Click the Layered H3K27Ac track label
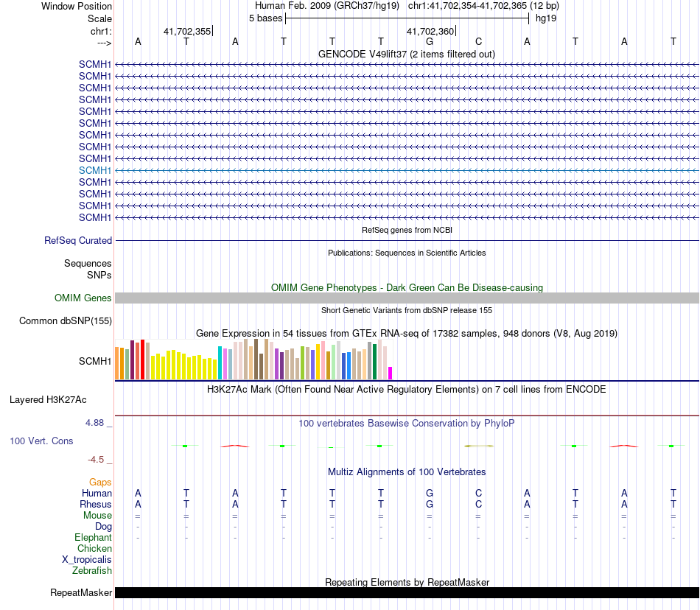The height and width of the screenshot is (610, 700). click(48, 400)
